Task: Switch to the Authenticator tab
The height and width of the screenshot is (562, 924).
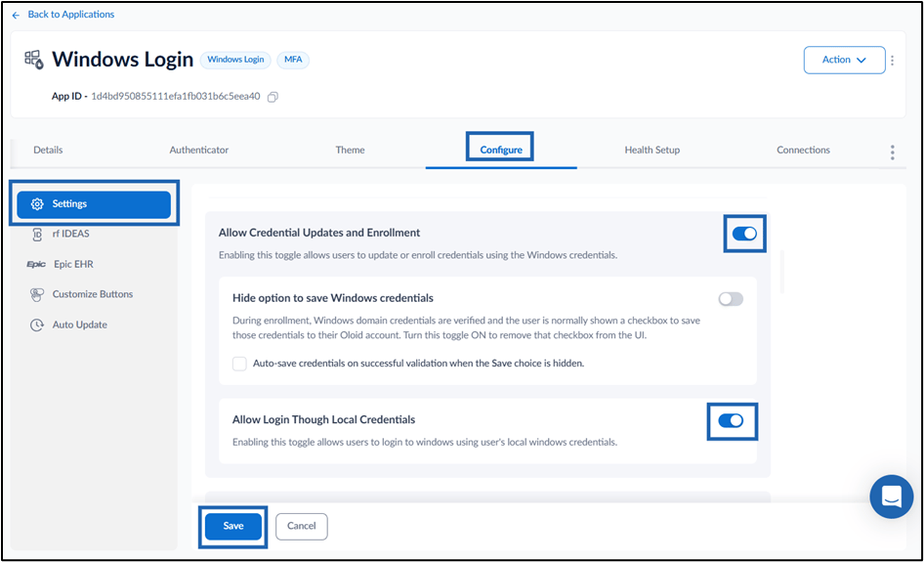Action: point(198,150)
